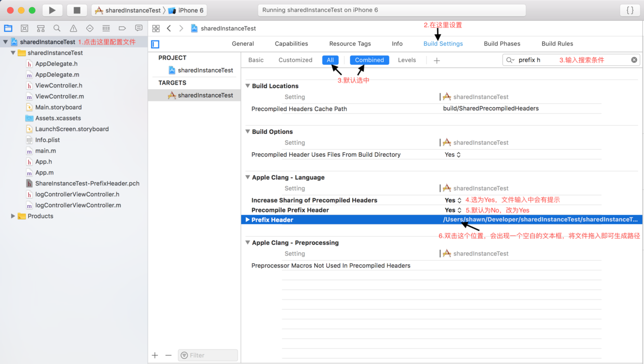This screenshot has height=364, width=644.
Task: Click the Precompiled Headers Cache Path value
Action: pyautogui.click(x=491, y=109)
